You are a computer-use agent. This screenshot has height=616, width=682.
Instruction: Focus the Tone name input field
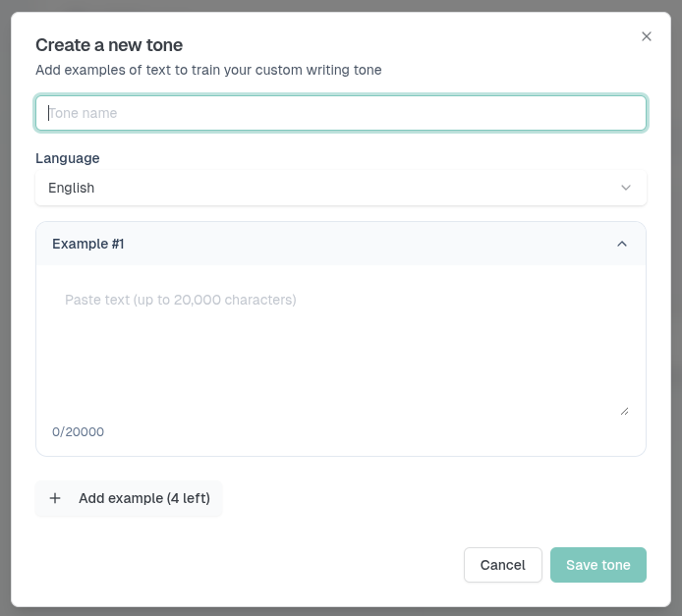(341, 113)
